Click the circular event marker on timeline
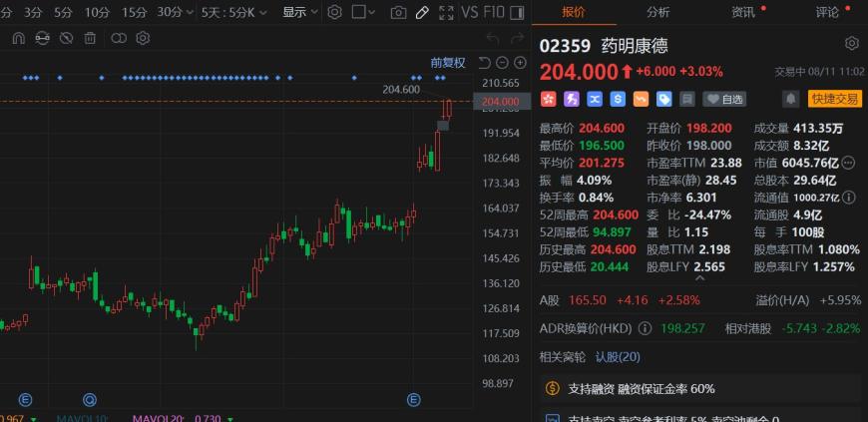Image resolution: width=868 pixels, height=422 pixels. click(x=90, y=399)
